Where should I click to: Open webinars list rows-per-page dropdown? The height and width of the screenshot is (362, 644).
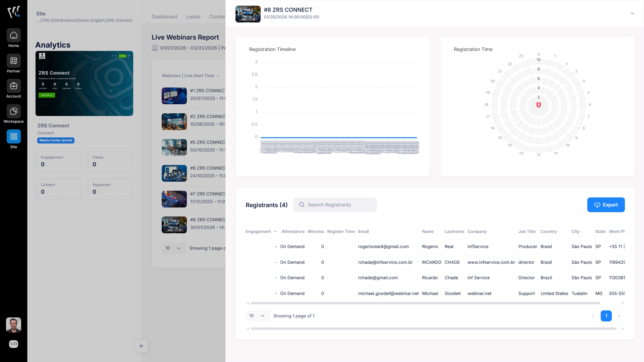pos(173,248)
